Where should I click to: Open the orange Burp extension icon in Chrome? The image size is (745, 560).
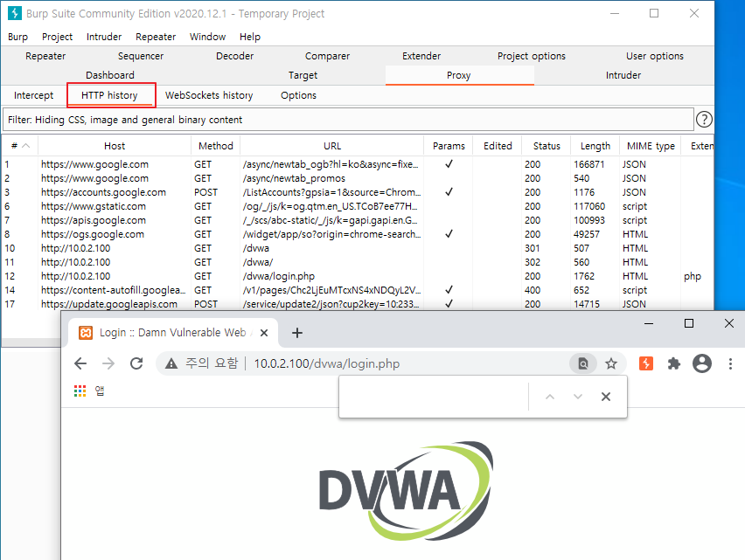pyautogui.click(x=645, y=363)
